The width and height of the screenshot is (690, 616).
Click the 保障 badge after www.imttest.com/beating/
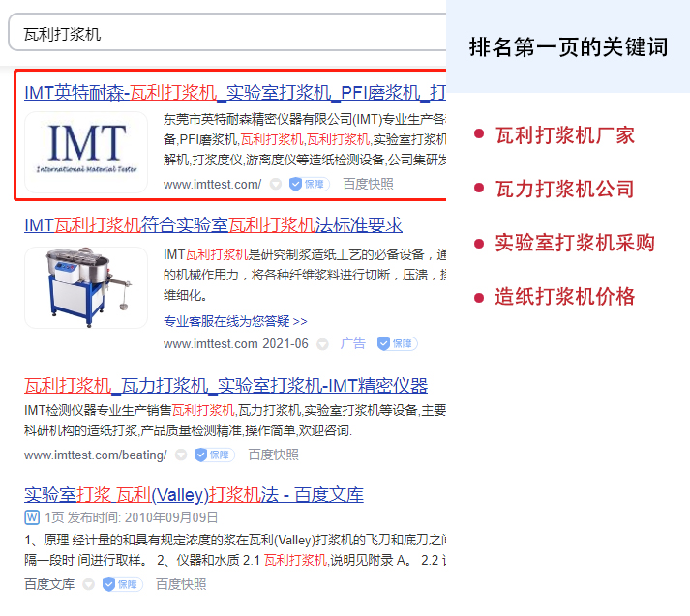click(x=214, y=455)
